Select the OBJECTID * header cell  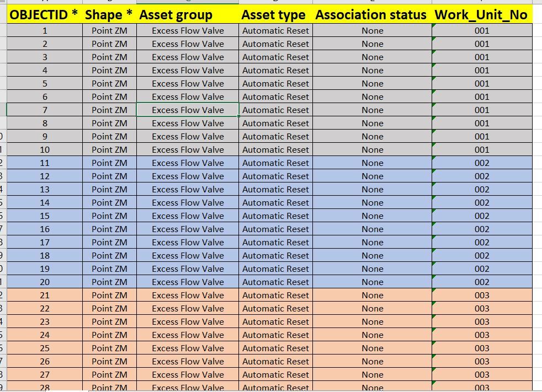[44, 15]
